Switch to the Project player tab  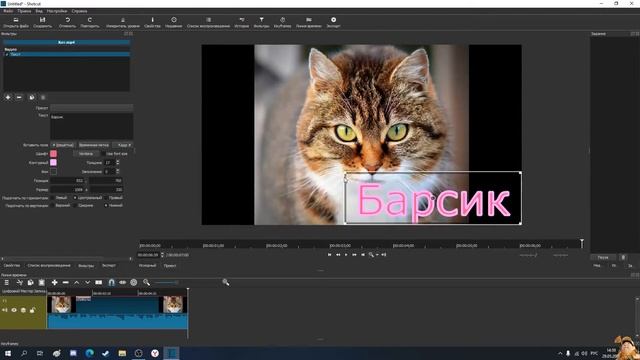pyautogui.click(x=170, y=266)
